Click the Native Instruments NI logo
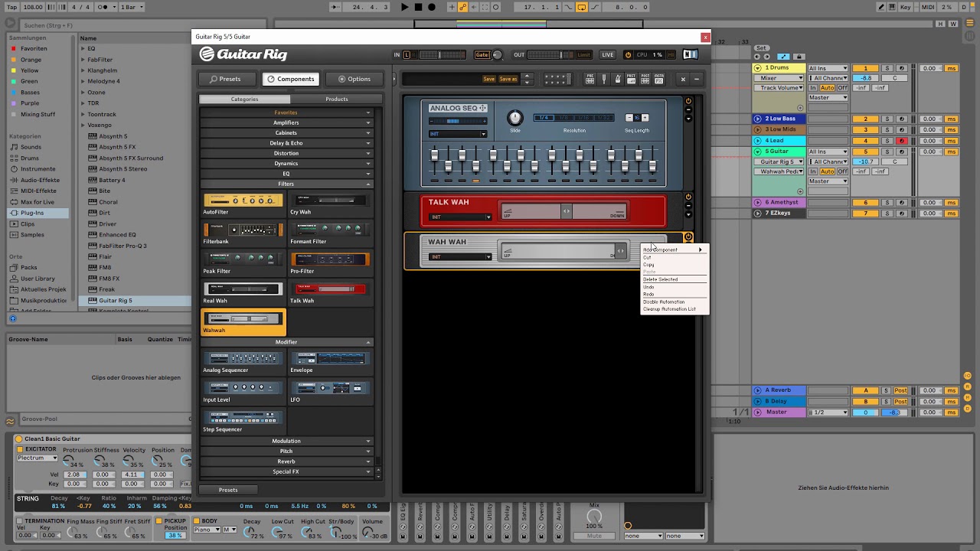Image resolution: width=980 pixels, height=551 pixels. pyautogui.click(x=690, y=54)
